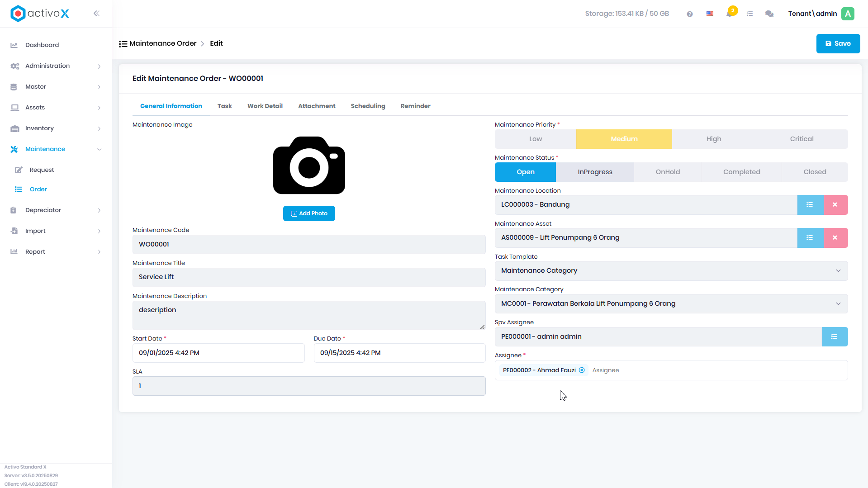
Task: Collapse the sidebar with double-chevron icon
Action: (96, 14)
